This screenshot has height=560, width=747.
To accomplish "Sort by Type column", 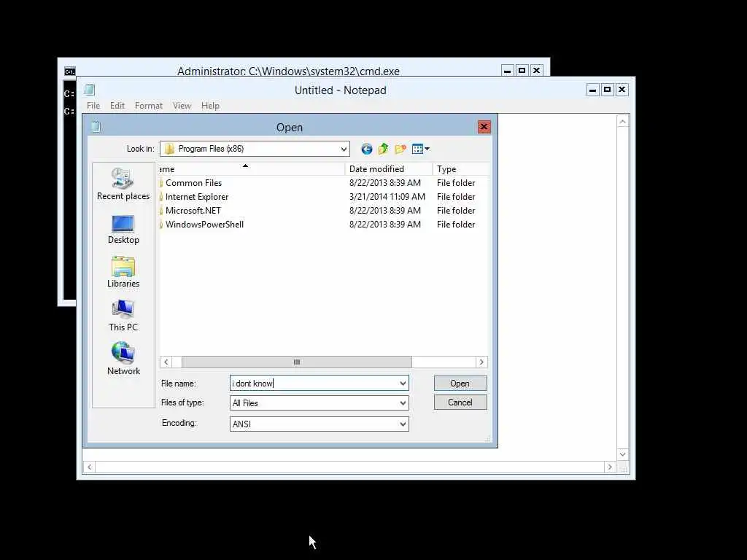I will tap(460, 169).
